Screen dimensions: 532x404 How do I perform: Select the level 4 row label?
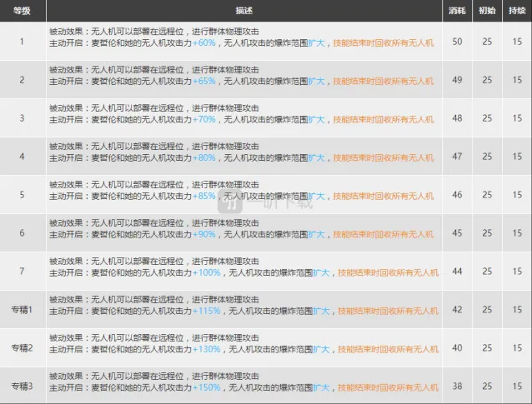(23, 157)
